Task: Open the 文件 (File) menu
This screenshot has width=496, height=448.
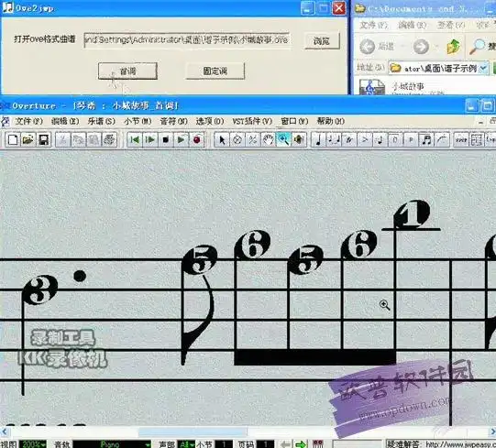Action: tap(29, 122)
